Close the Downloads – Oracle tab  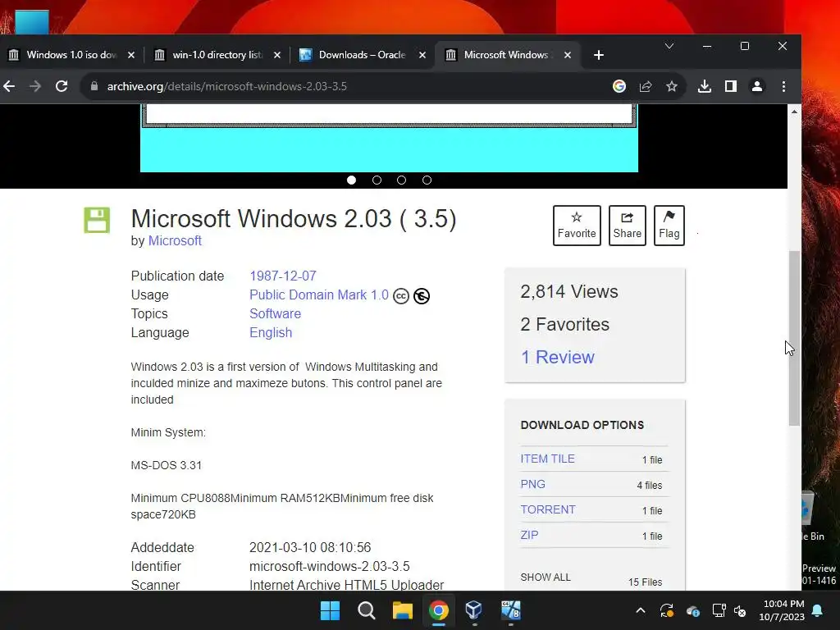(x=422, y=55)
